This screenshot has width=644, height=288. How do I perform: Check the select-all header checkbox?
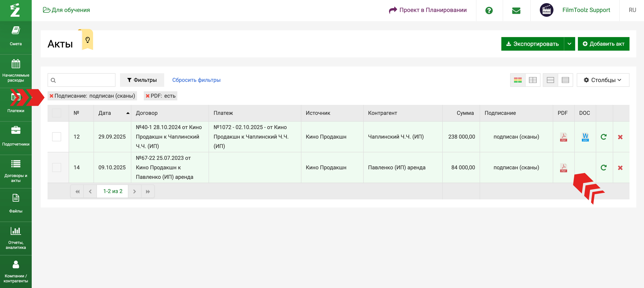57,113
